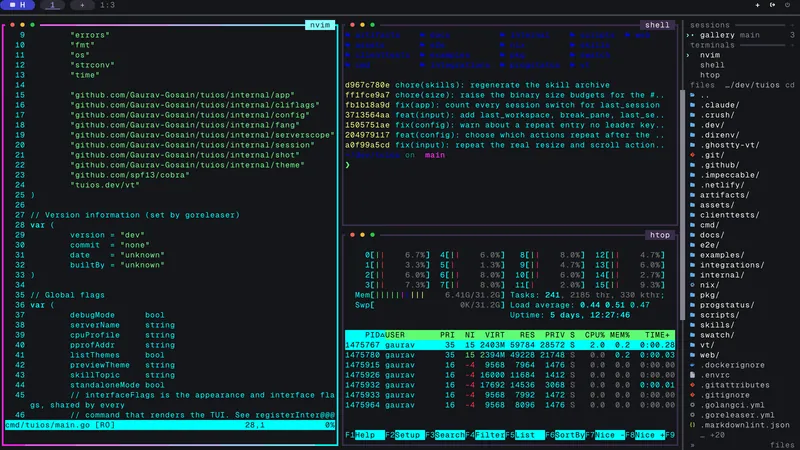The image size is (800, 450).
Task: Select clienttests/ in the files list
Action: [730, 215]
